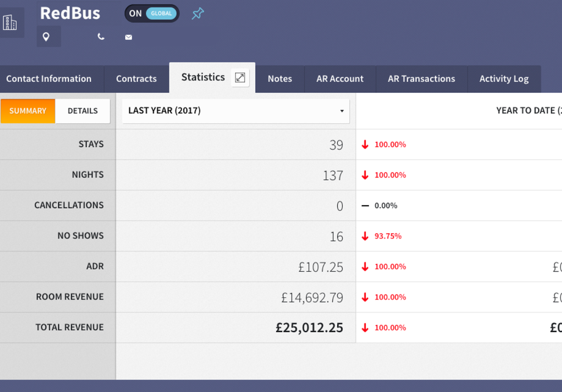Click the email envelope icon

(x=129, y=37)
